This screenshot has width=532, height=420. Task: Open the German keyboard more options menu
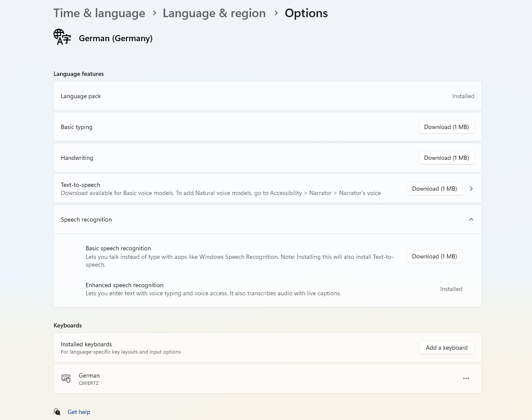[x=466, y=378]
